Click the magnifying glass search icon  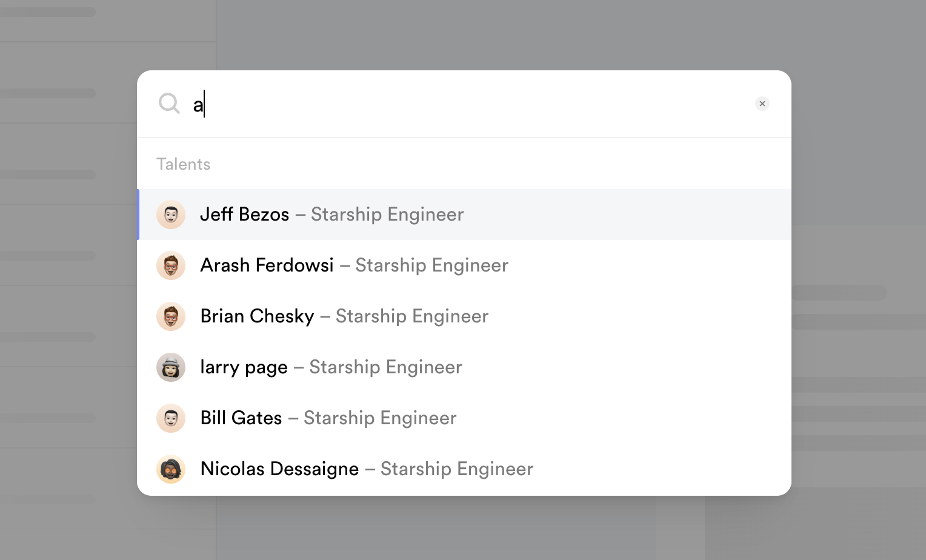(169, 104)
